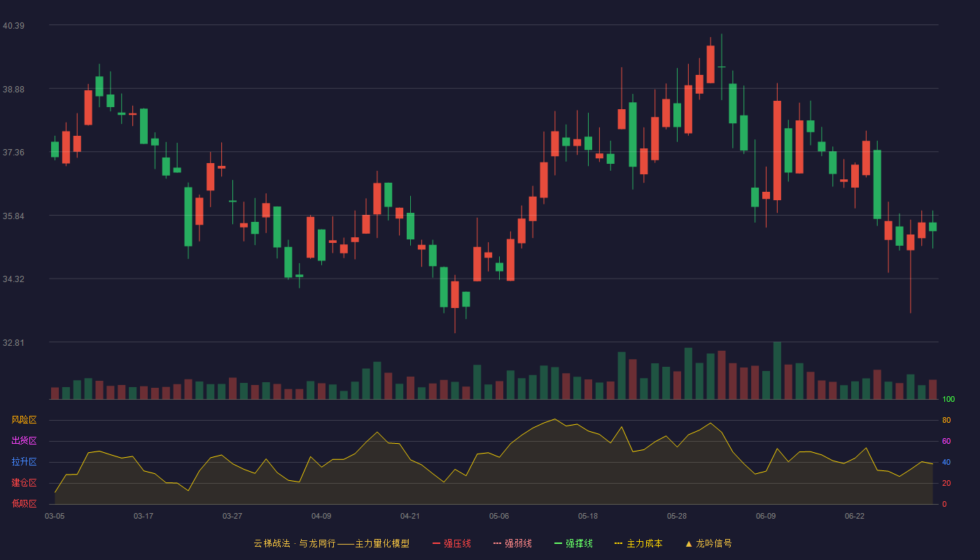Screen dimensions: 980x560
Task: Toggle the 强撑线 legend entry
Action: point(573,543)
